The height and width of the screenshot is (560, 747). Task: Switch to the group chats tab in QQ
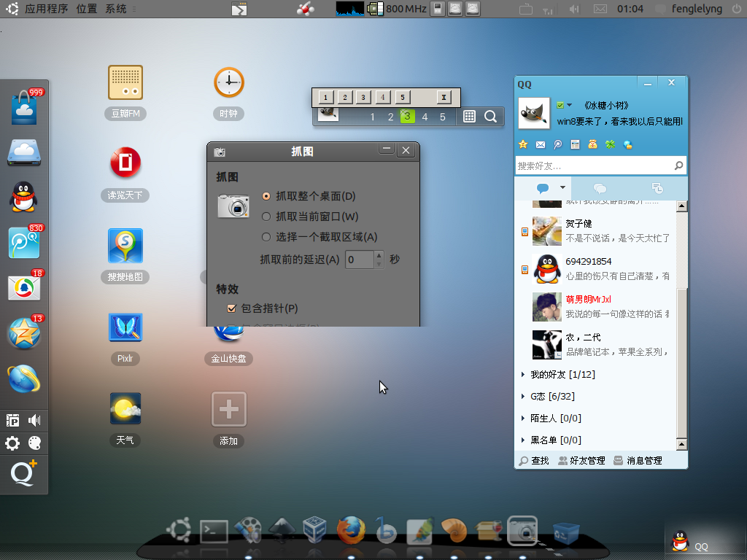pos(600,188)
